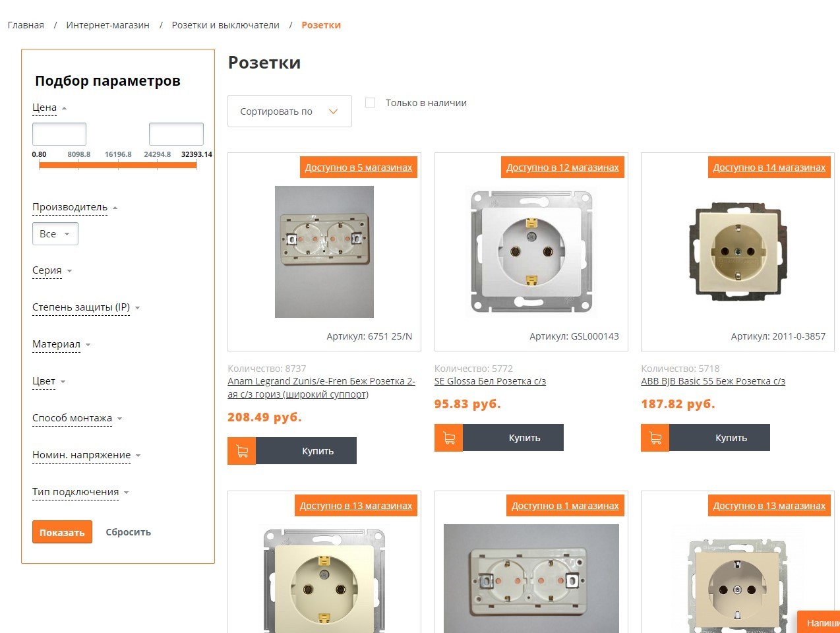Open 'Розетки и выключатели' breadcrumb link
The height and width of the screenshot is (633, 840).
225,25
